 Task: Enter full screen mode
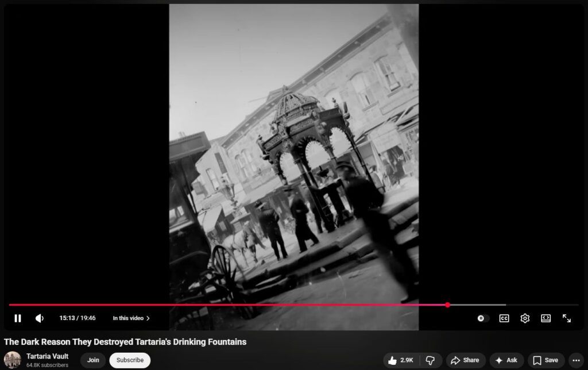(x=567, y=318)
